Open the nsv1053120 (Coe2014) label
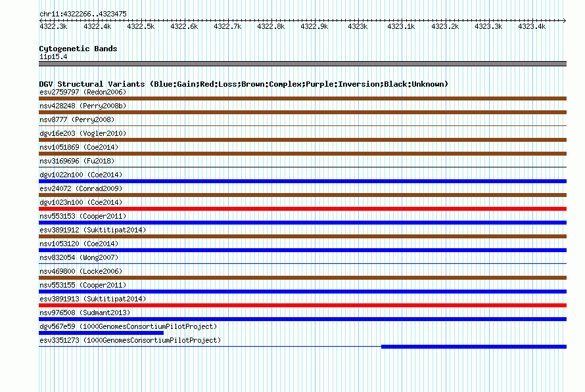 pyautogui.click(x=79, y=244)
